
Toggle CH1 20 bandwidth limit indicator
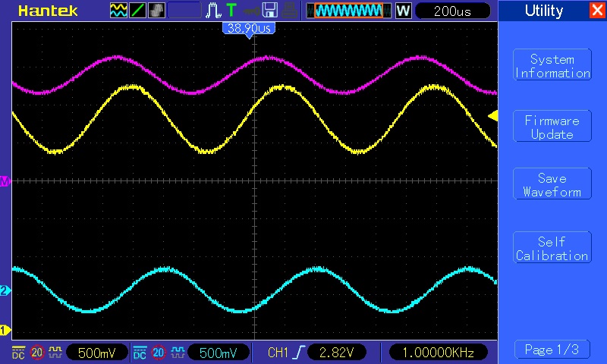point(36,352)
